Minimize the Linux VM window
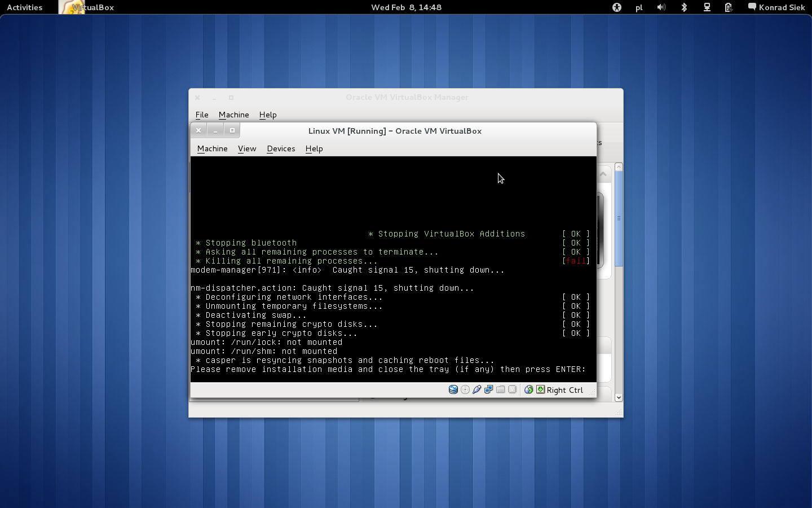Image resolution: width=812 pixels, height=508 pixels. 215,130
